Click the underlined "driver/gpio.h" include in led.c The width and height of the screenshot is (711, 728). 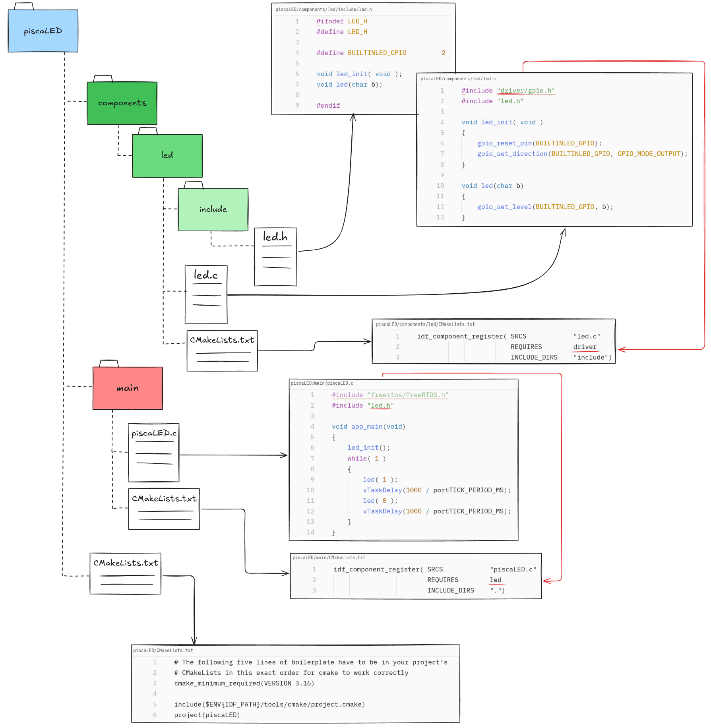click(525, 91)
